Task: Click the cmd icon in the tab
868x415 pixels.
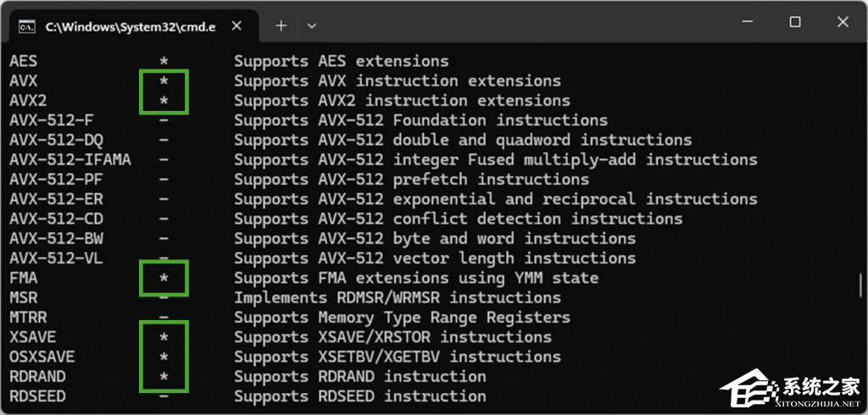Action: tap(26, 26)
